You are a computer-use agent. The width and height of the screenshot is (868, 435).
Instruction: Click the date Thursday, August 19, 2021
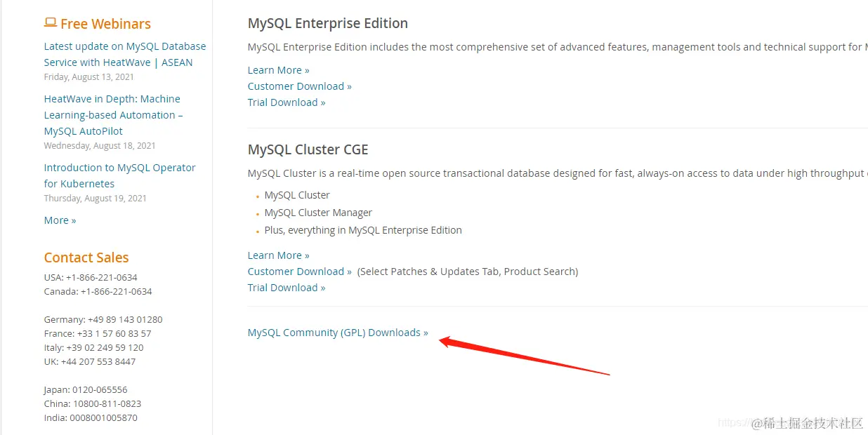coord(95,199)
